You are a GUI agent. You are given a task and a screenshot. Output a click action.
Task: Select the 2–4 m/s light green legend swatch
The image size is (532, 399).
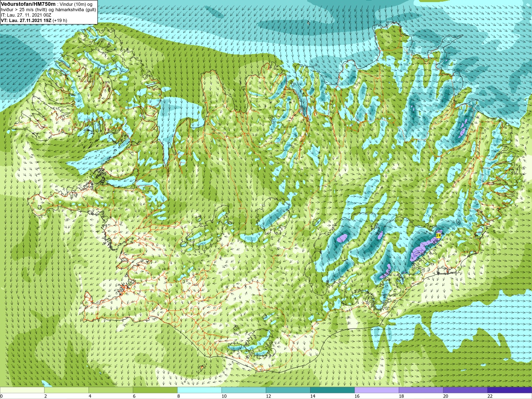click(x=66, y=390)
